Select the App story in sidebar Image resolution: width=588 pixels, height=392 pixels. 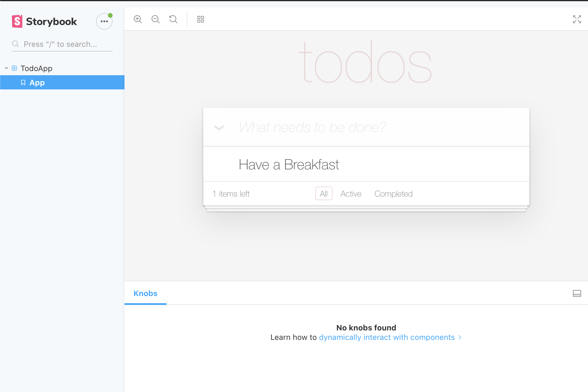(x=37, y=83)
